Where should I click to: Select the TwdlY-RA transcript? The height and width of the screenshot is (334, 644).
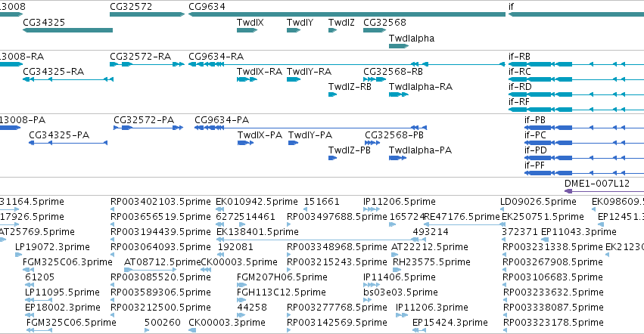point(294,79)
